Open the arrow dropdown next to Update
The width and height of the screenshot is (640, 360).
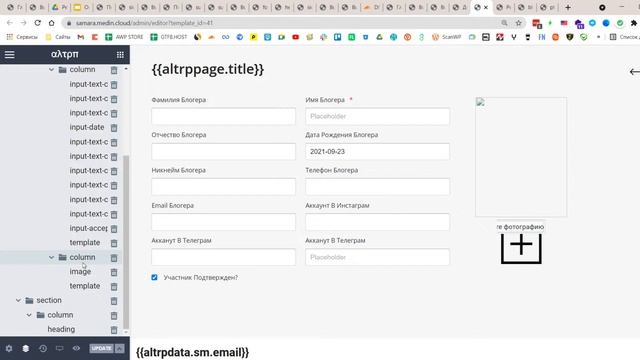coord(120,349)
